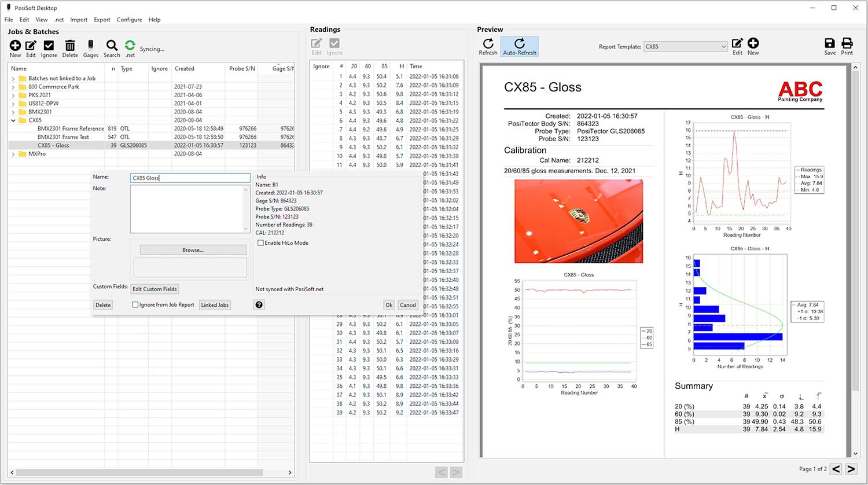
Task: Click inside the batch Name field
Action: (190, 178)
